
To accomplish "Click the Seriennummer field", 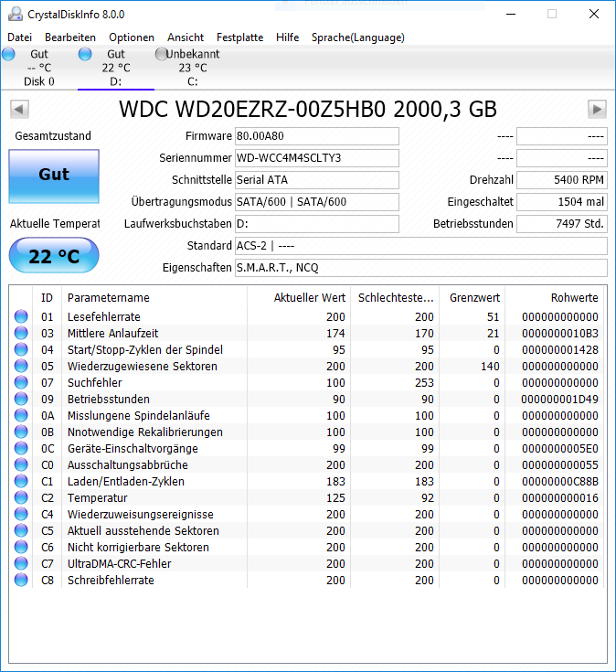I will (x=317, y=158).
